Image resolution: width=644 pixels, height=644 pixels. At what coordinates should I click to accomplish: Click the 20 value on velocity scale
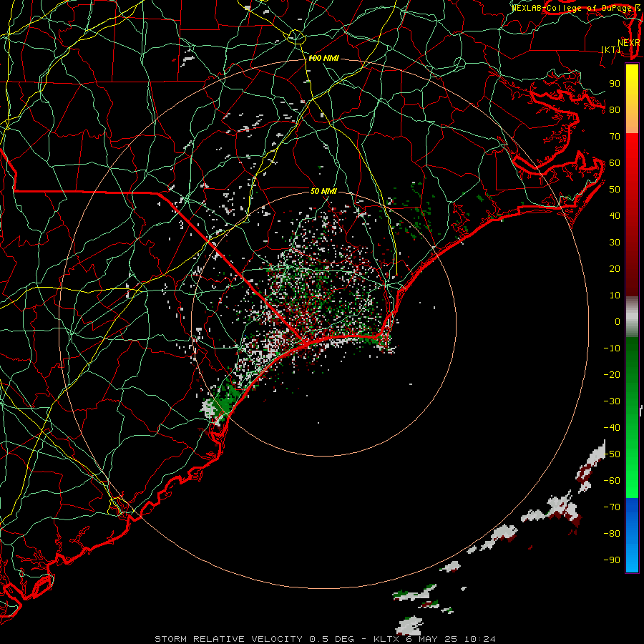point(615,269)
